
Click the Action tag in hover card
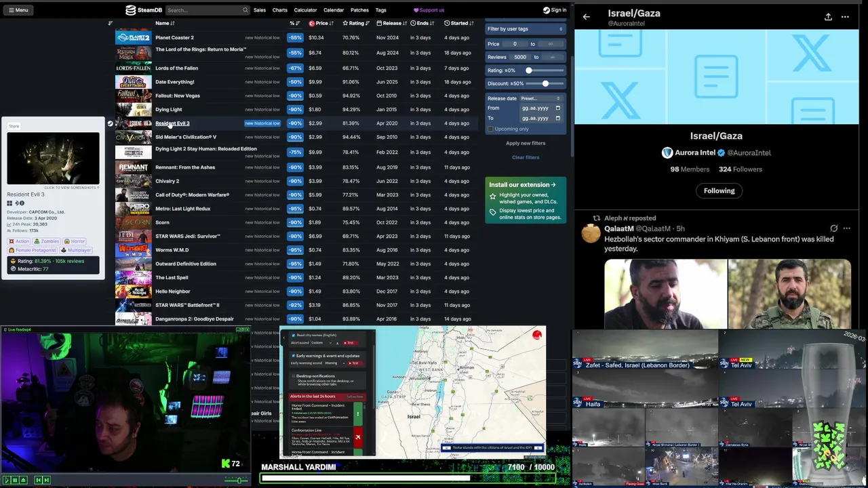click(20, 241)
